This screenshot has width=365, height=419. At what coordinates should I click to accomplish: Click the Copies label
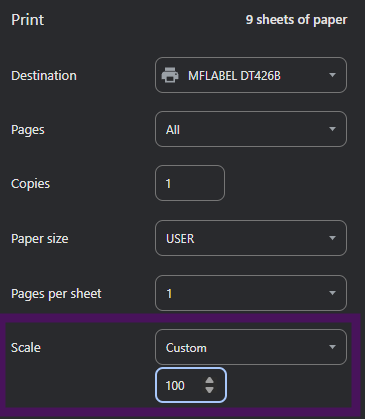click(30, 184)
